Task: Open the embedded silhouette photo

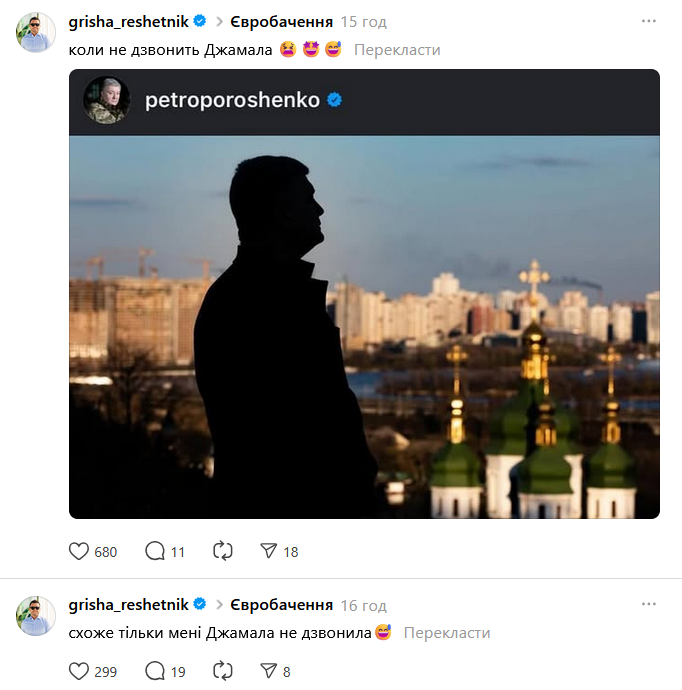Action: pyautogui.click(x=364, y=326)
